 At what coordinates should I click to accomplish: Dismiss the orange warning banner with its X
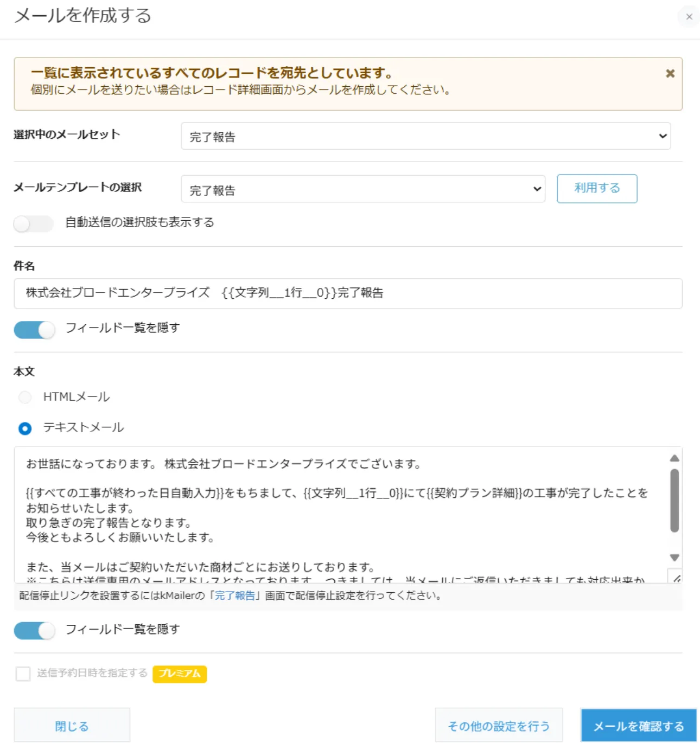(x=670, y=73)
